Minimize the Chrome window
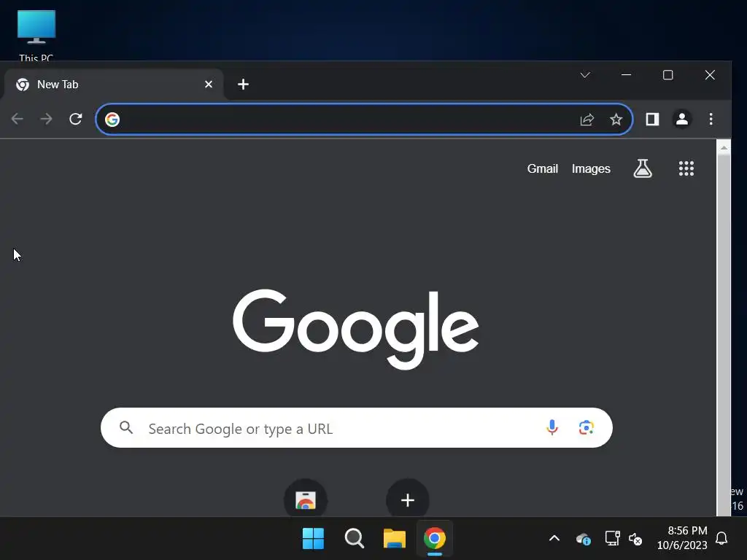Image resolution: width=747 pixels, height=560 pixels. [x=626, y=75]
